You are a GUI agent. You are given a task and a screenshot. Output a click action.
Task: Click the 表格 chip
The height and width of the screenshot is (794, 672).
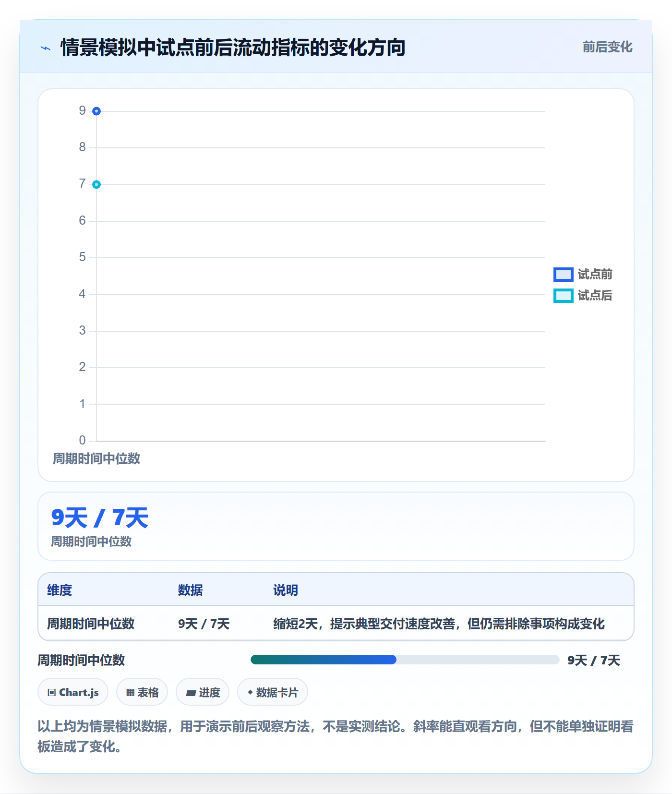pos(142,692)
